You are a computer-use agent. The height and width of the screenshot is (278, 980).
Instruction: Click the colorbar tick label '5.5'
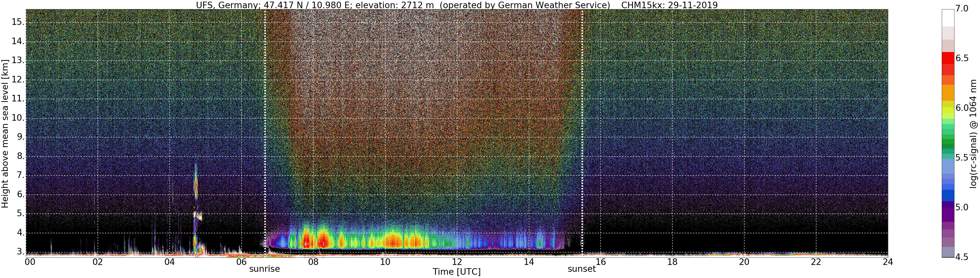(962, 158)
